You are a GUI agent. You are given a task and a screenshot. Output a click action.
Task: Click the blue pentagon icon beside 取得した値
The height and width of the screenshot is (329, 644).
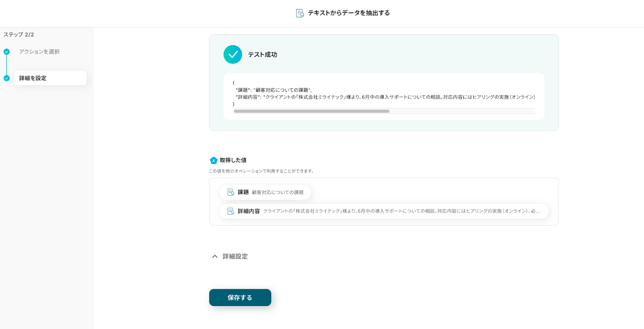(x=214, y=160)
